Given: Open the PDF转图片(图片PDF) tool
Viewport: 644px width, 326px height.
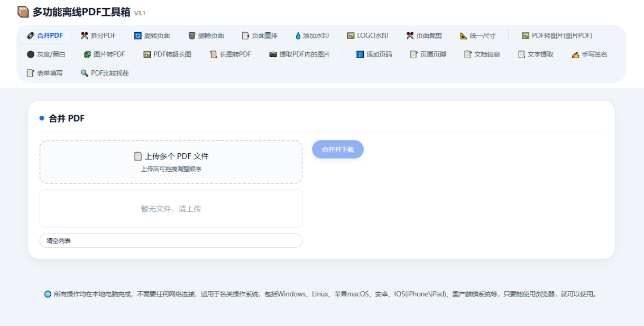Looking at the screenshot, I should pyautogui.click(x=557, y=35).
